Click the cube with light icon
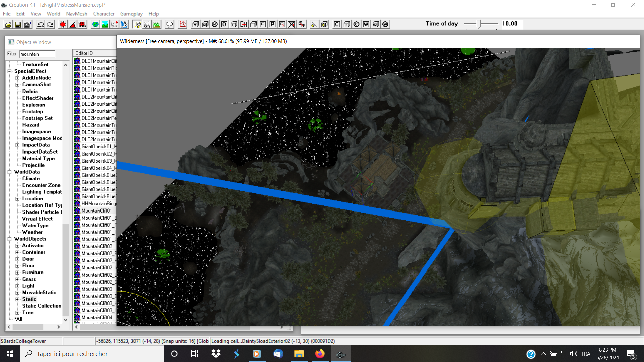The image size is (644, 362). [324, 24]
